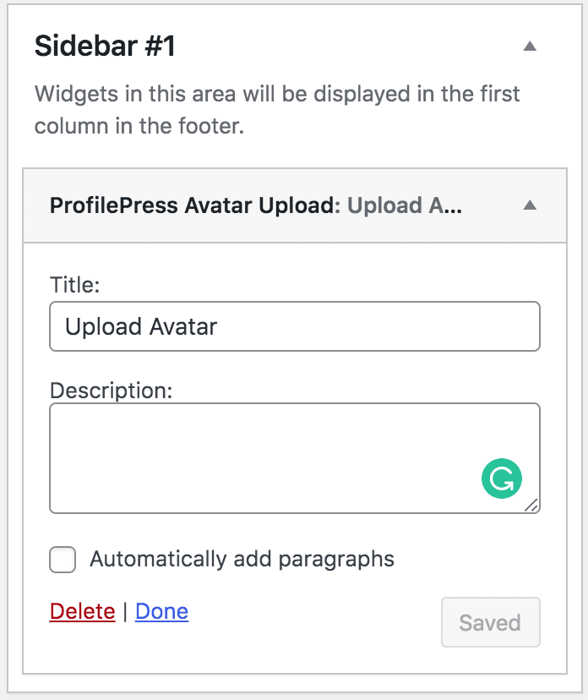This screenshot has height=700, width=588.
Task: Collapse the Sidebar #1 panel arrow
Action: (x=530, y=46)
